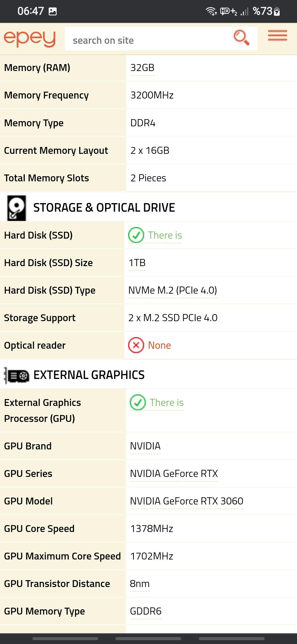This screenshot has width=297, height=644.
Task: Follow the NVIDIA GeForce RTX 3060 link
Action: tap(186, 501)
